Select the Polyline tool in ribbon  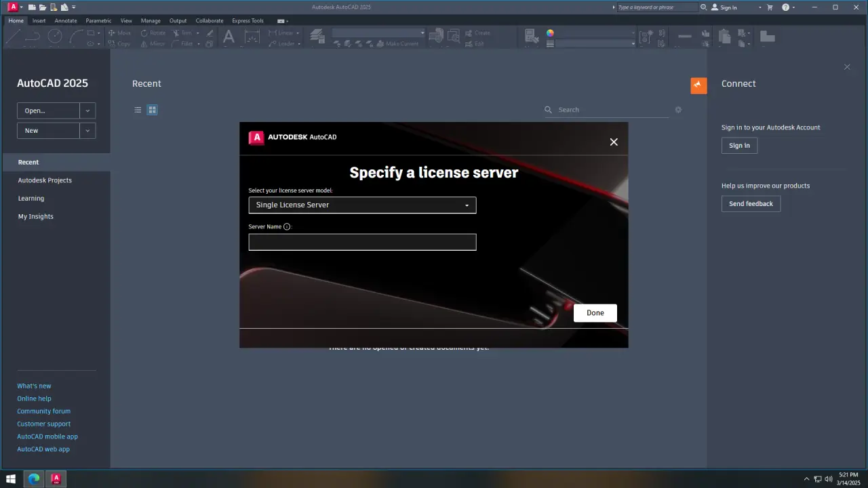click(33, 37)
